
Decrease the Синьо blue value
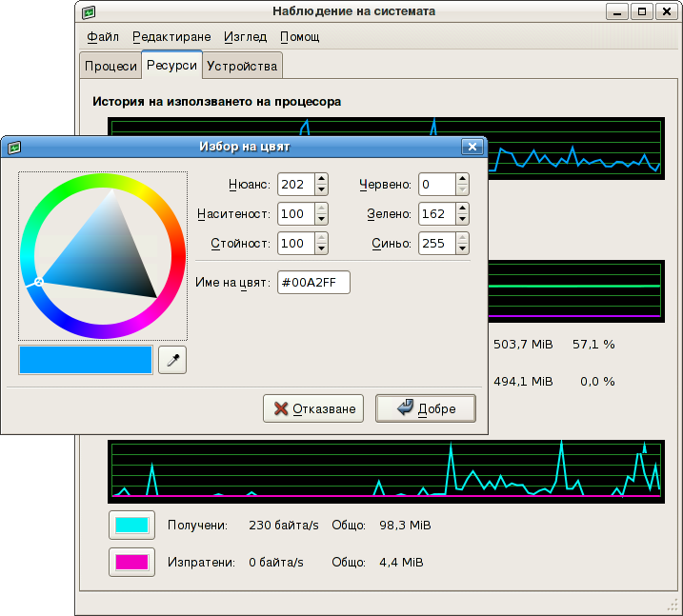pyautogui.click(x=463, y=248)
